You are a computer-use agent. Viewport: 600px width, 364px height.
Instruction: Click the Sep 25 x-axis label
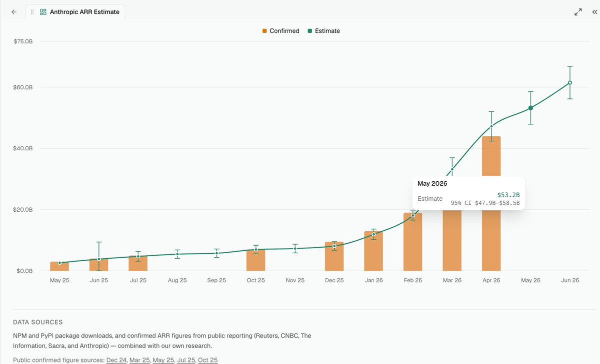click(x=216, y=280)
